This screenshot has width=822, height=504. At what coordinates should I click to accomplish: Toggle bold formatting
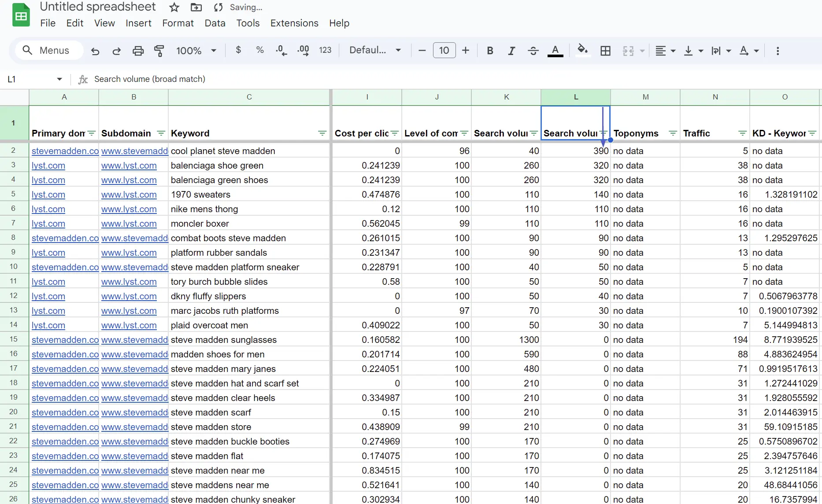[490, 51]
